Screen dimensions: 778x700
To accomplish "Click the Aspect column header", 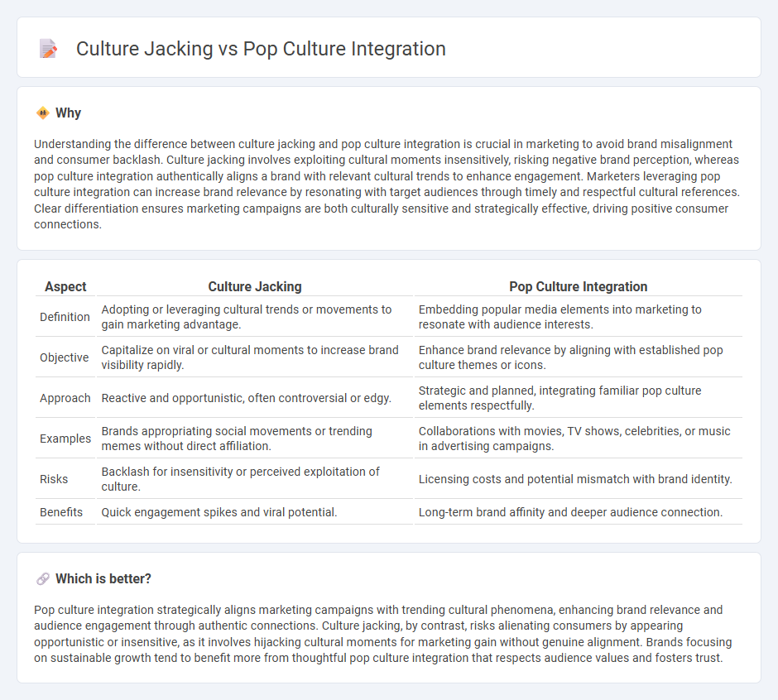I will pyautogui.click(x=65, y=287).
